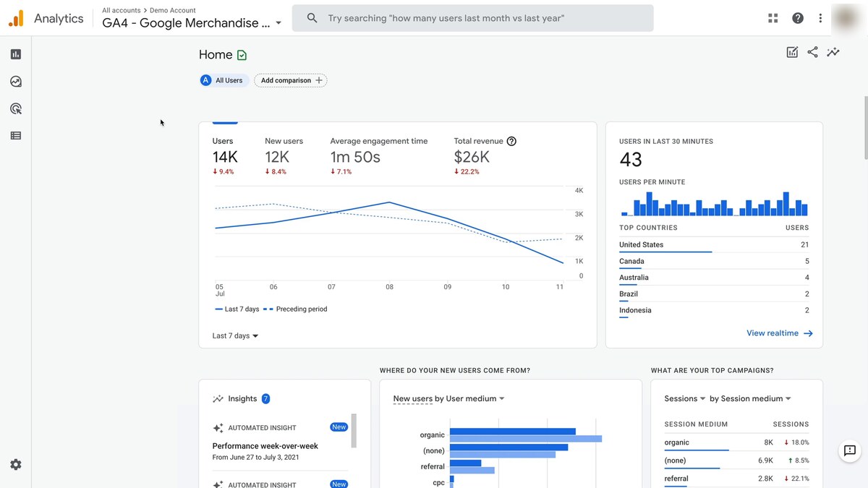Click the customize report icon
The image size is (868, 488).
pos(792,52)
